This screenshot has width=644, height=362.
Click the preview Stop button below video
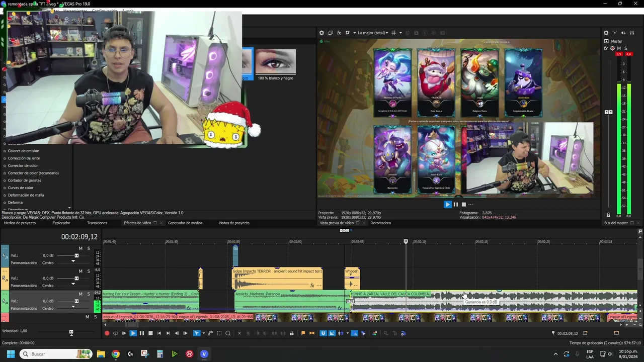[464, 204]
